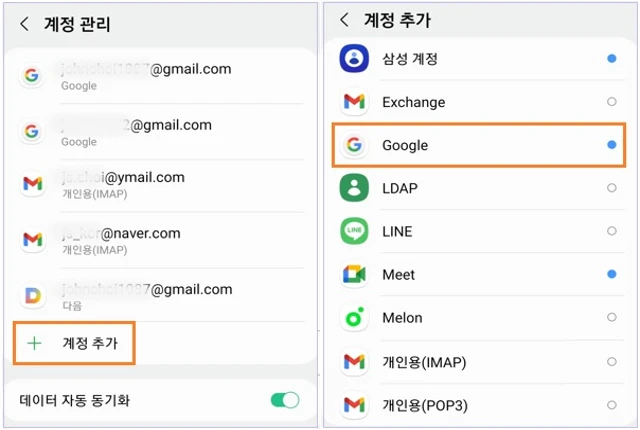
Task: Select the LINE row indicator circle
Action: coord(611,231)
